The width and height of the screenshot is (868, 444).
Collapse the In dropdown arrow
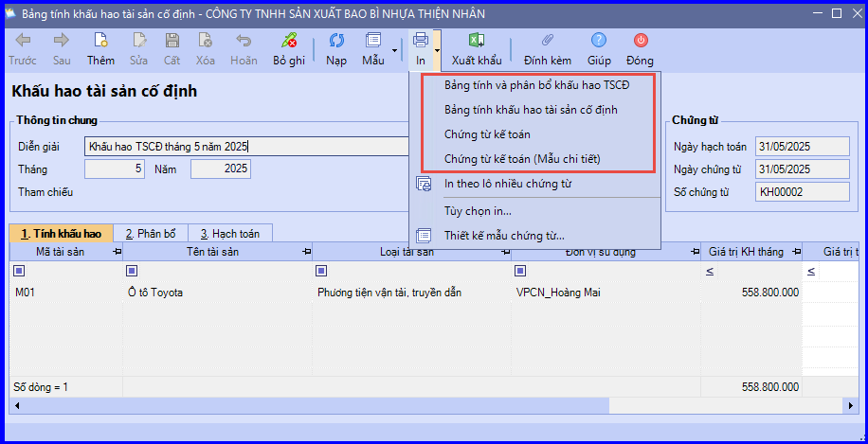[438, 50]
